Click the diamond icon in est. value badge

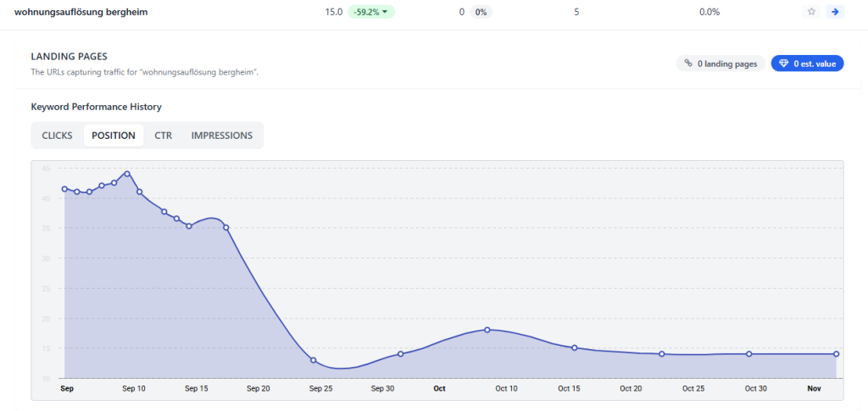(783, 64)
